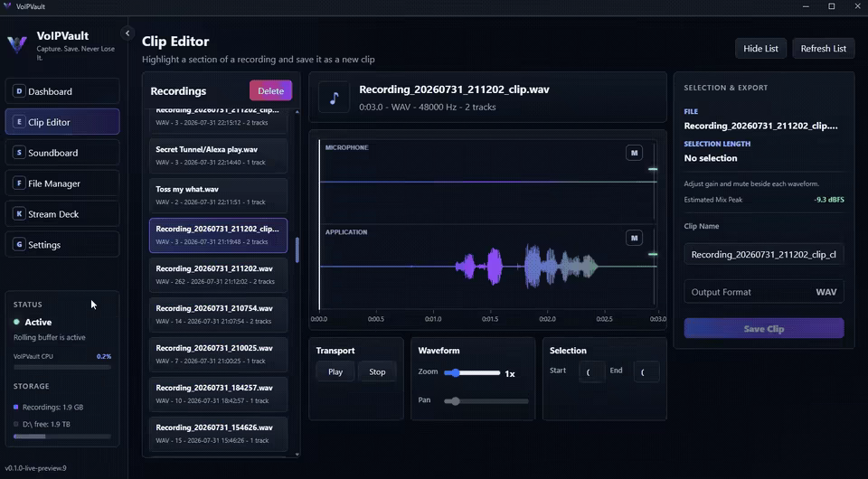
Task: Select the Recording_20260731_184257.wav recording
Action: click(218, 394)
